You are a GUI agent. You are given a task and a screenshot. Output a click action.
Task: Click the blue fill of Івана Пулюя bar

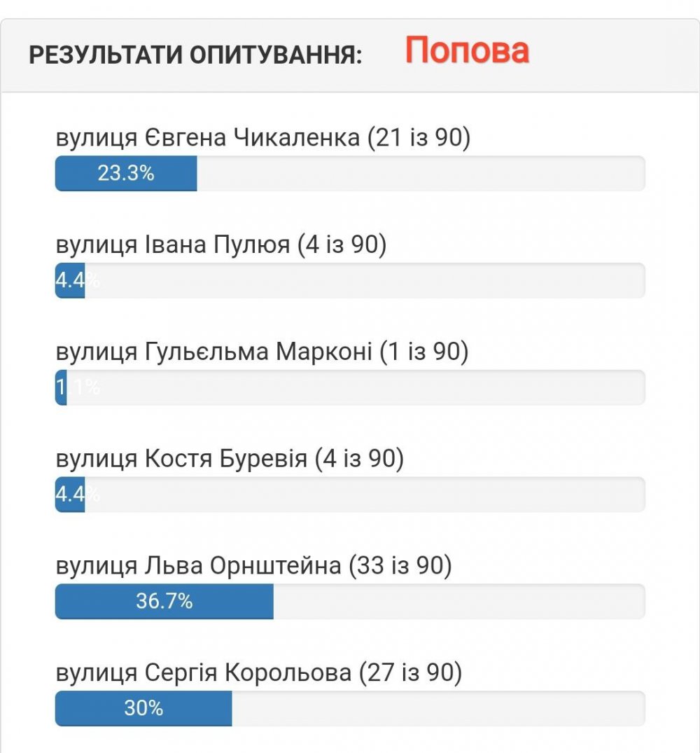click(x=70, y=281)
